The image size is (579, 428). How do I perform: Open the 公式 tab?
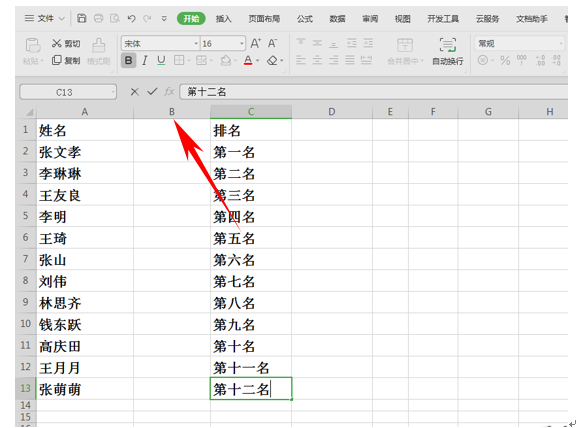point(305,18)
